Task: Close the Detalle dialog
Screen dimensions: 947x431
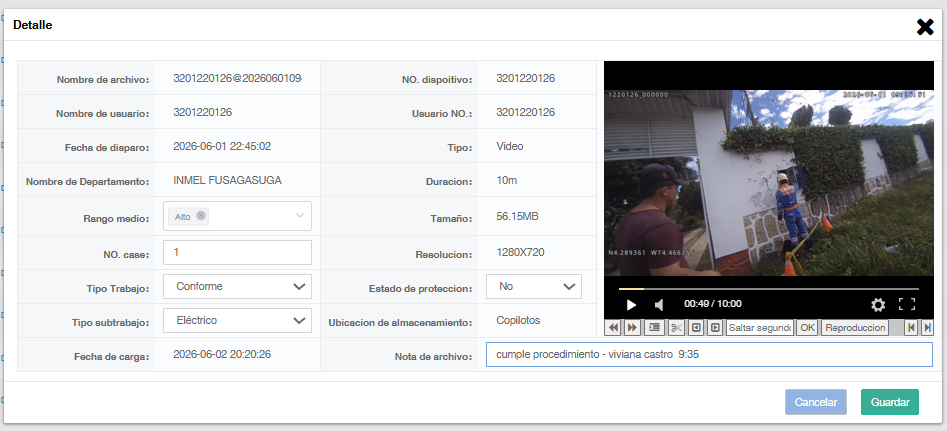Action: (925, 27)
